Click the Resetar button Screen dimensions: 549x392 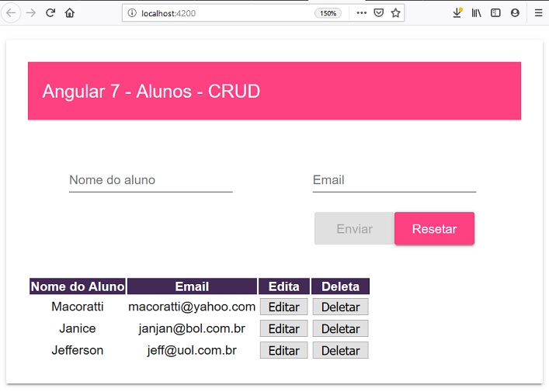pos(435,228)
